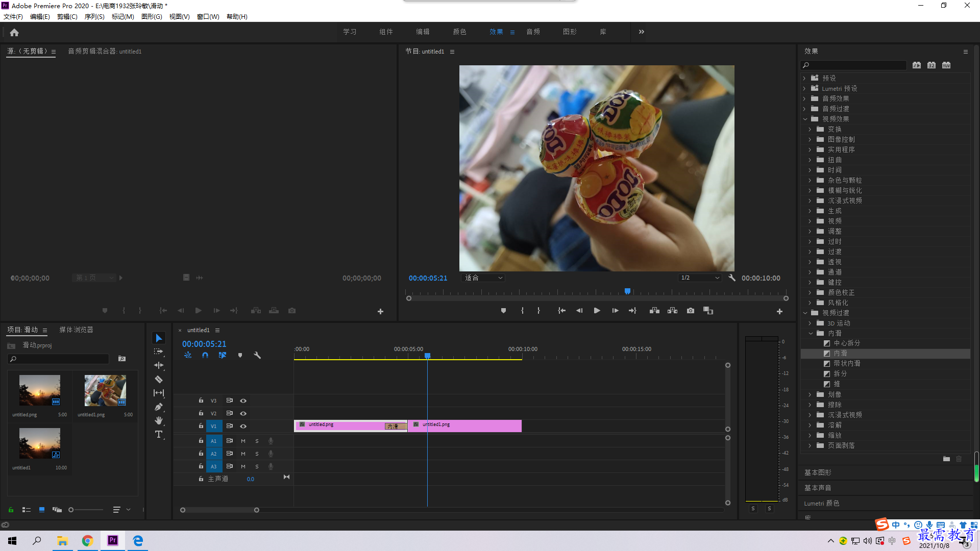980x551 pixels.
Task: Open the Lumetri 颜色 panel
Action: pyautogui.click(x=822, y=504)
